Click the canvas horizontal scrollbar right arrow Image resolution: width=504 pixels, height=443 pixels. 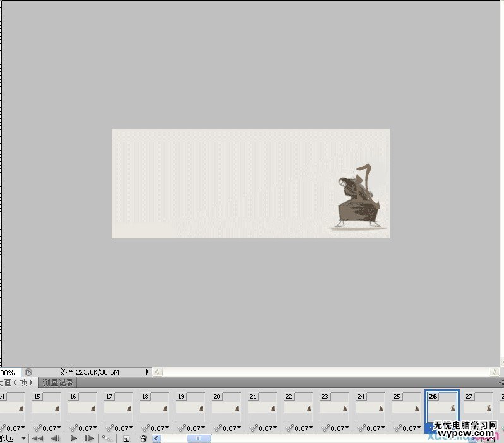pyautogui.click(x=495, y=372)
